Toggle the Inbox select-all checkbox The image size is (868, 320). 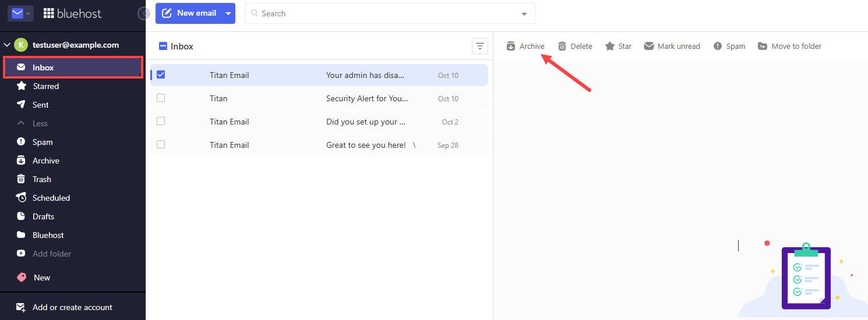point(163,46)
